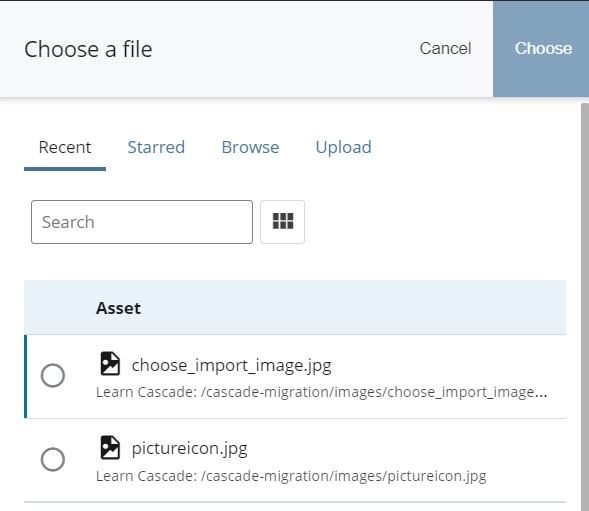This screenshot has width=589, height=511.
Task: Select the choose_import_image.jpg radio button
Action: (x=53, y=375)
